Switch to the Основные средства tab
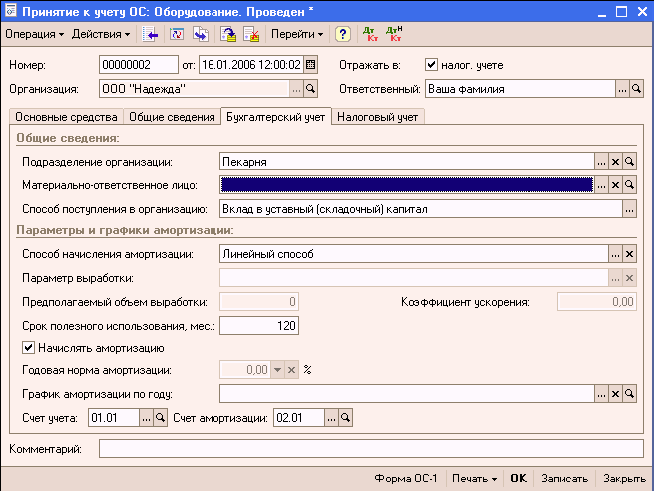This screenshot has height=491, width=654. point(66,117)
